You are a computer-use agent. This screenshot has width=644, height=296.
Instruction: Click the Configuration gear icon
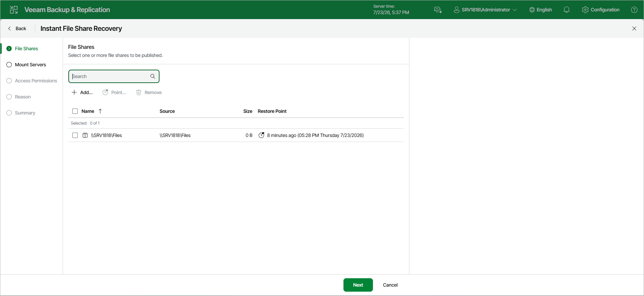click(x=585, y=10)
